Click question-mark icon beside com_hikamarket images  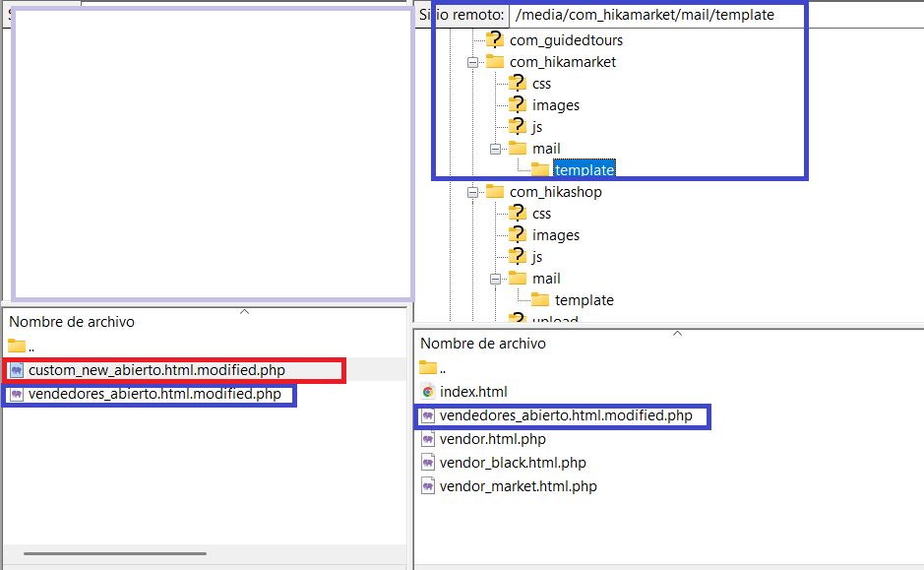(x=518, y=104)
